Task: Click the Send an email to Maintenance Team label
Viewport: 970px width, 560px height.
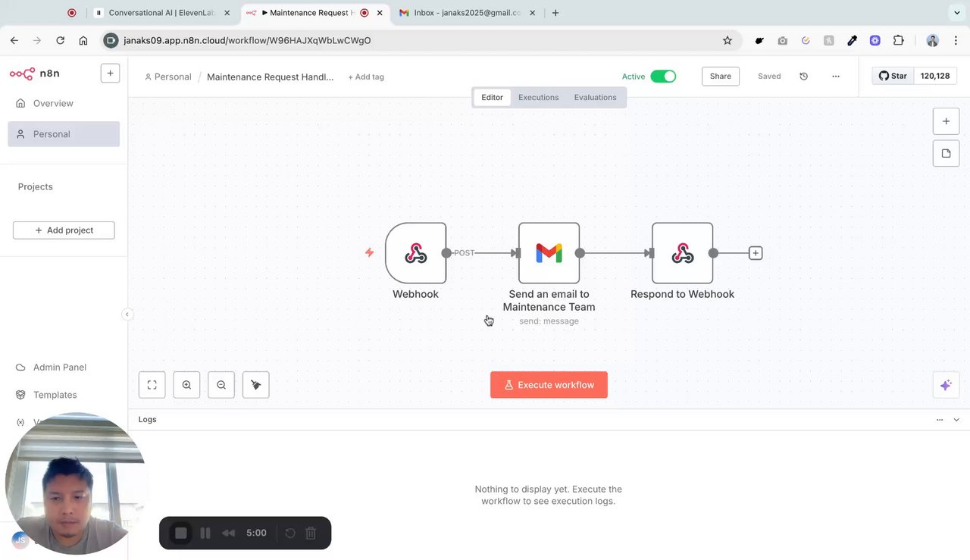Action: pyautogui.click(x=549, y=300)
